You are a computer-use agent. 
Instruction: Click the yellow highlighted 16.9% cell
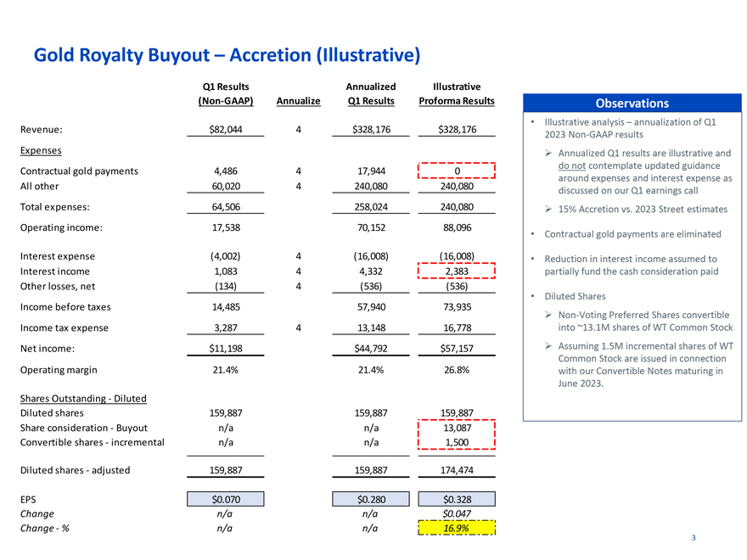(457, 528)
